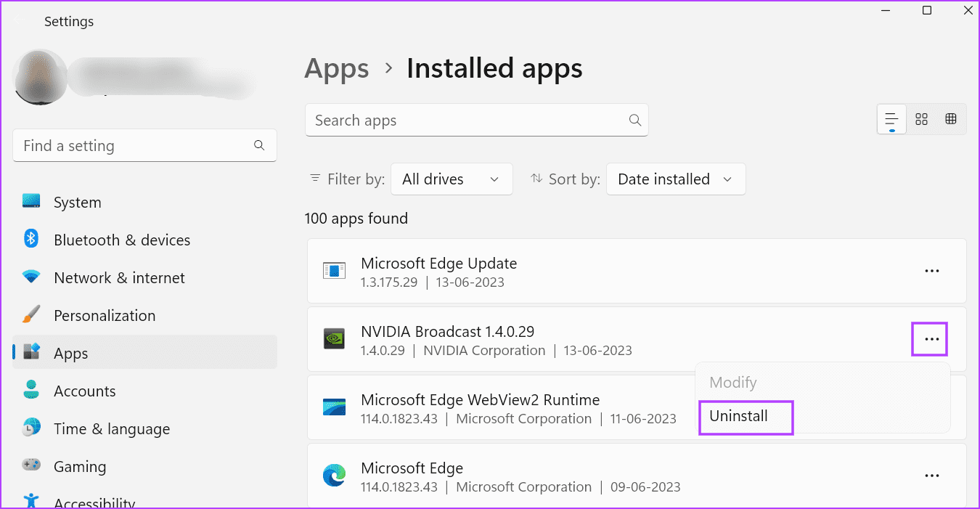Click the Edge WebView2 Runtime app icon
This screenshot has height=509, width=980.
(x=334, y=407)
